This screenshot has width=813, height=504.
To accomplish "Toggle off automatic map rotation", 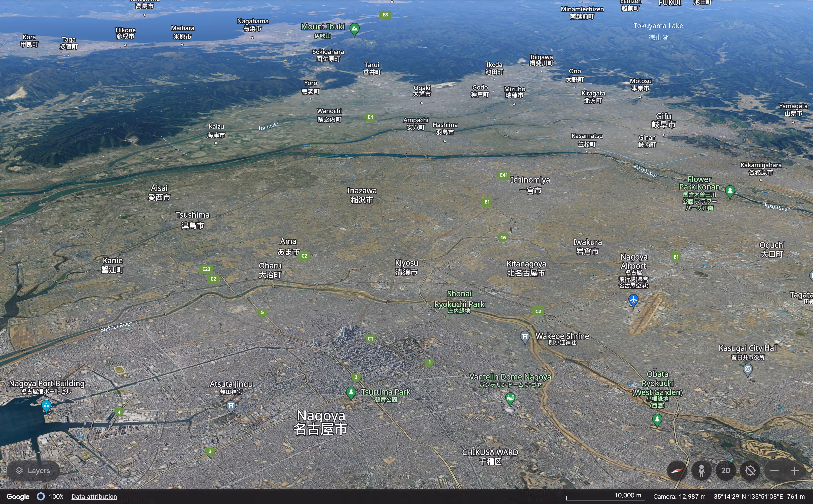I will pos(750,470).
